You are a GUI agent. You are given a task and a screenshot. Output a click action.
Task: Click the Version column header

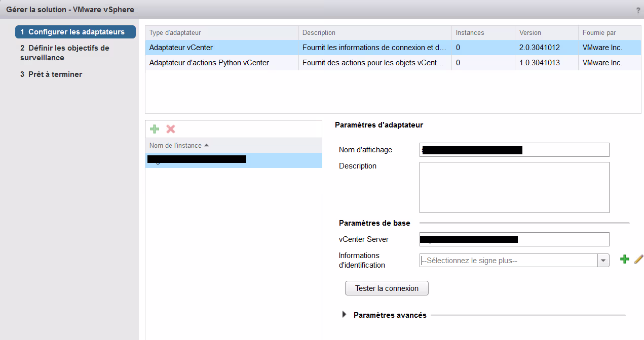tap(546, 33)
